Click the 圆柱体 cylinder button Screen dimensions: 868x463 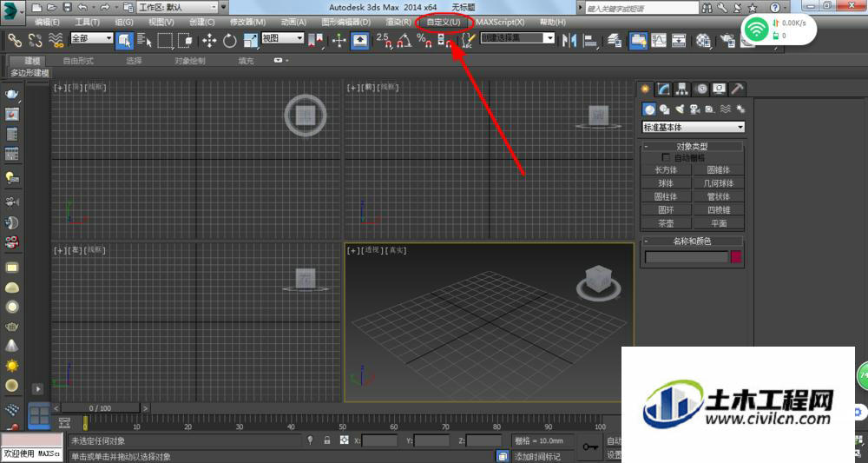click(x=666, y=196)
